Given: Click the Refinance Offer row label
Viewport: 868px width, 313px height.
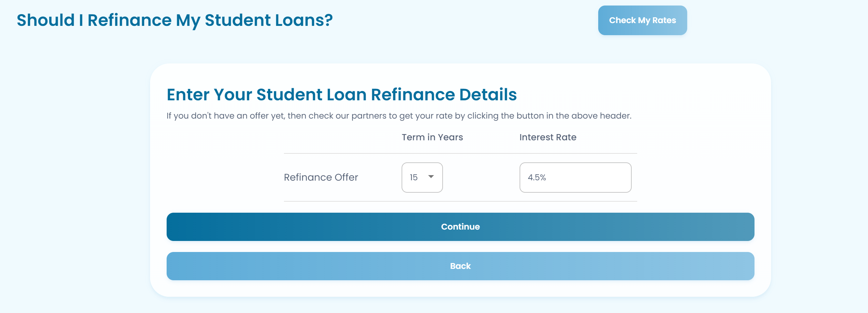Looking at the screenshot, I should [321, 177].
